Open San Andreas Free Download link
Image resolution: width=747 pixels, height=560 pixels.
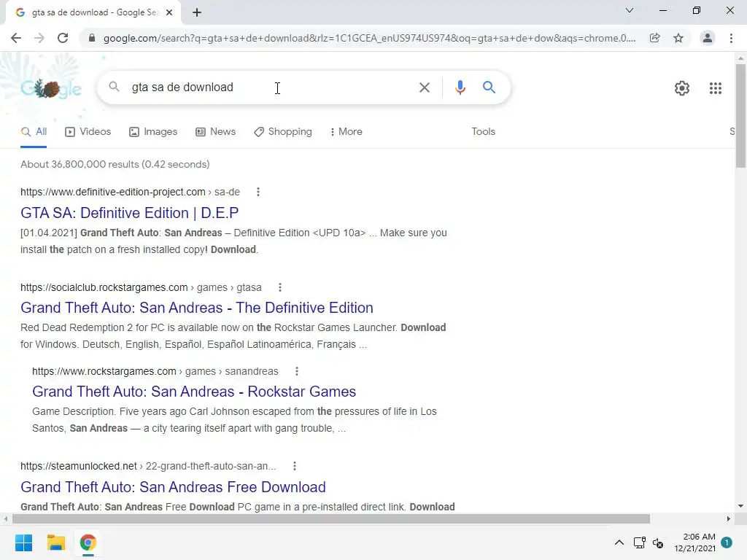[x=173, y=487]
